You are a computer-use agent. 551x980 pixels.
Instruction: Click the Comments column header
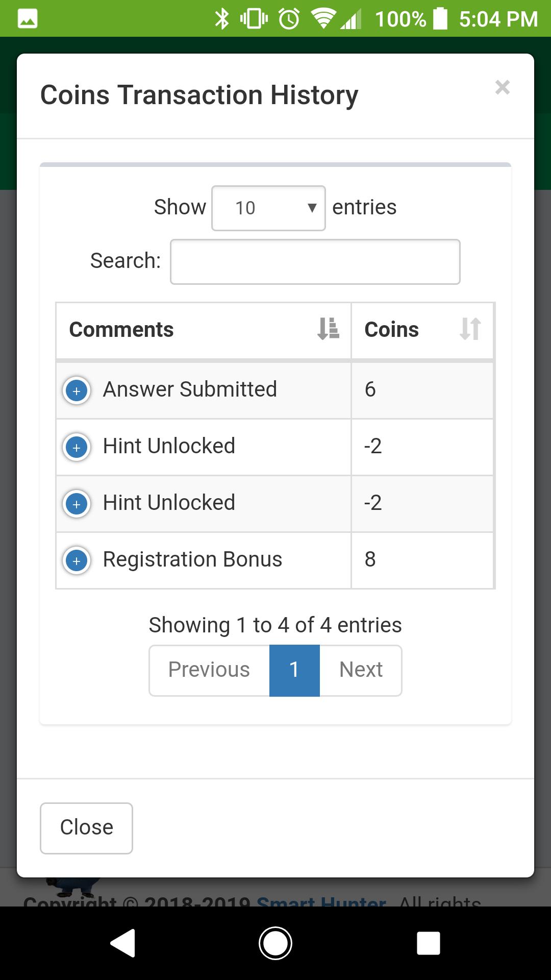pyautogui.click(x=121, y=330)
